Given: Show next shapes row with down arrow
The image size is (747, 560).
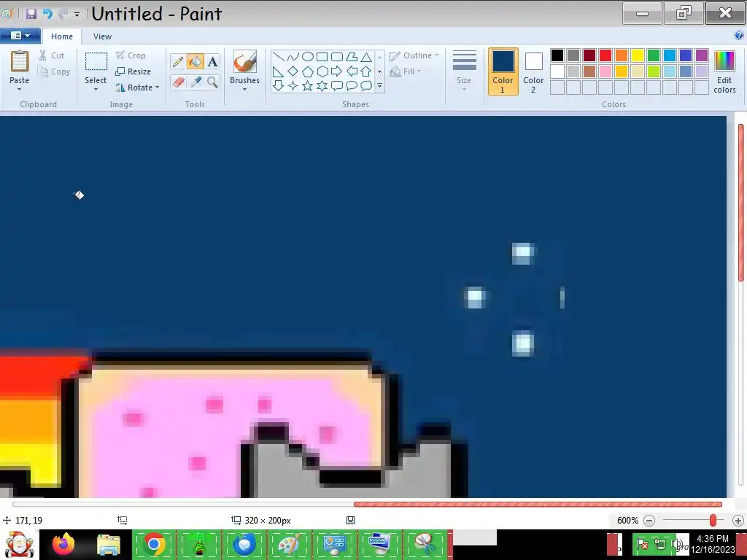Looking at the screenshot, I should click(x=379, y=71).
